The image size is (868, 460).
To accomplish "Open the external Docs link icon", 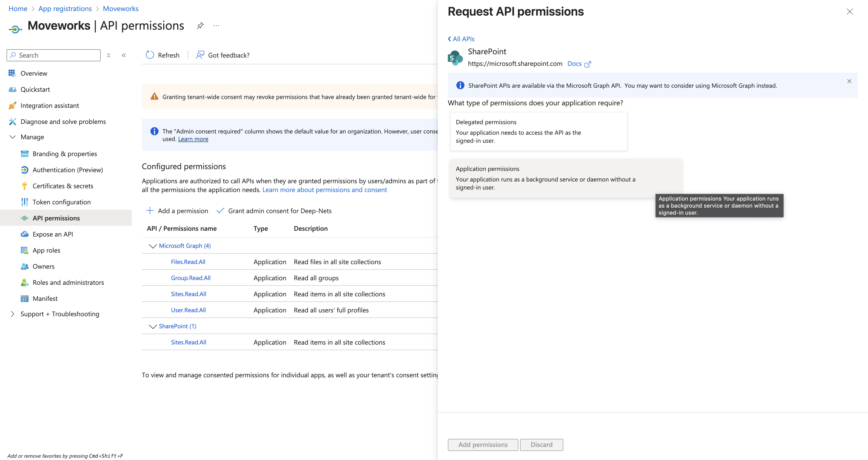I will (x=587, y=64).
